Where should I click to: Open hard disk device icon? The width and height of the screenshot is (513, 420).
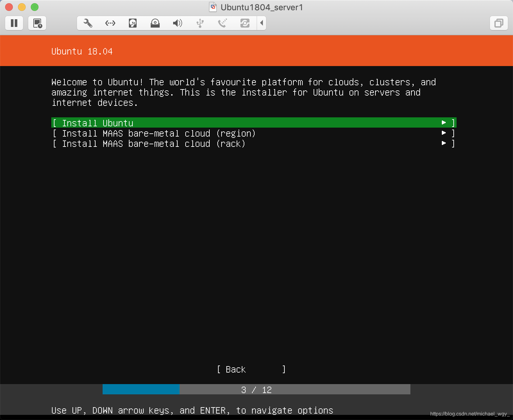[133, 23]
